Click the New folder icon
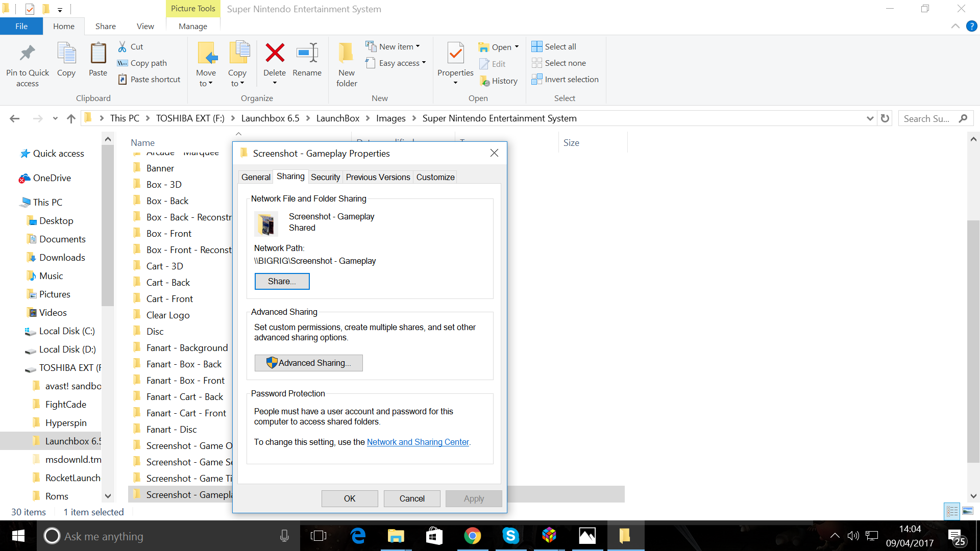 click(x=346, y=53)
